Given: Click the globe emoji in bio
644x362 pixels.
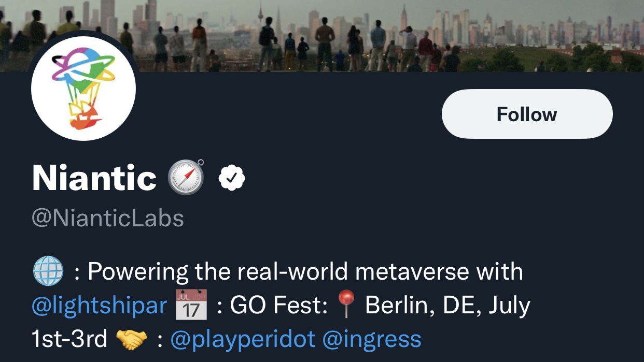Looking at the screenshot, I should 48,271.
